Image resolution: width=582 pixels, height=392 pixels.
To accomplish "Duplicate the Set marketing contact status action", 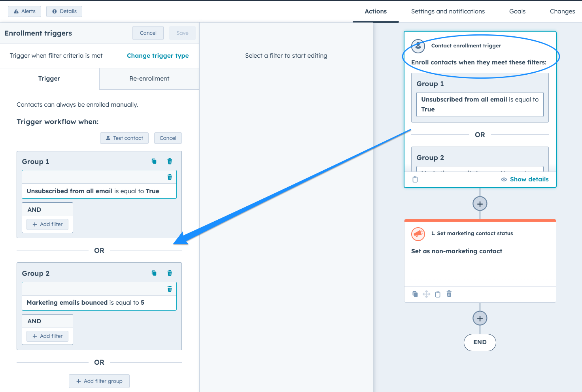I will pos(415,294).
